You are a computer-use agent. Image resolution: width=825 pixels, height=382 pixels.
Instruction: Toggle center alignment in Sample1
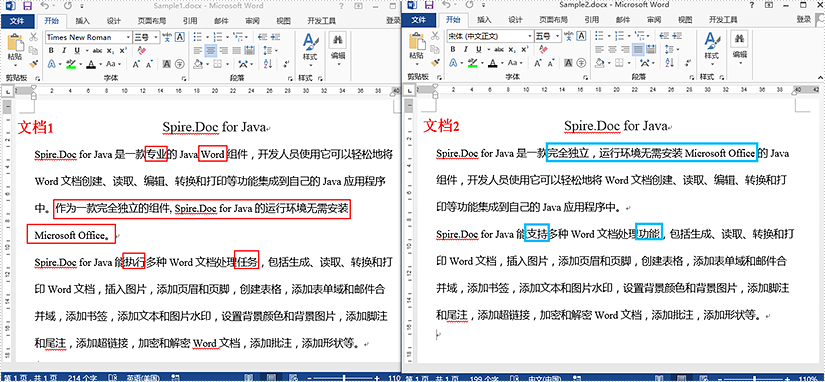[x=210, y=51]
